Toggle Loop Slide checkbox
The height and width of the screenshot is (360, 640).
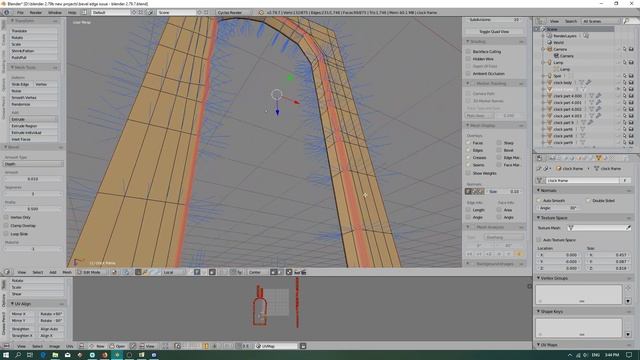(x=6, y=234)
